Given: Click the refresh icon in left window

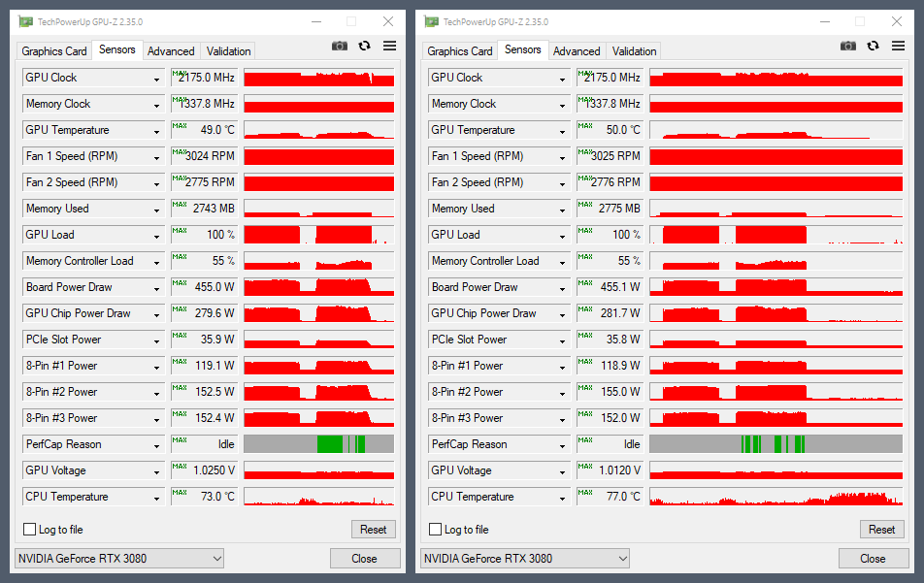Looking at the screenshot, I should tap(364, 46).
